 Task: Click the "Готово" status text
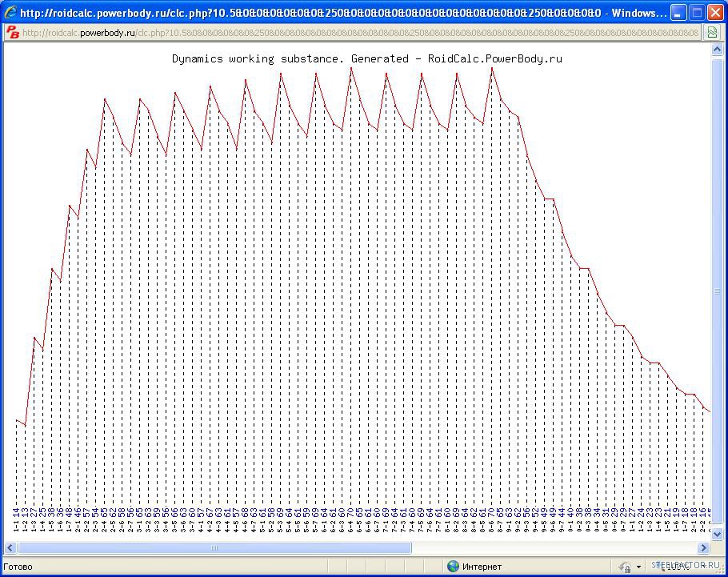click(18, 567)
